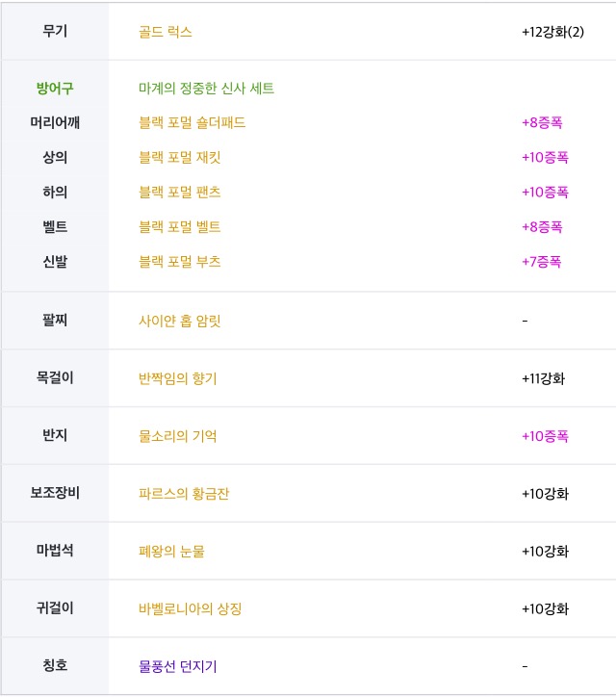Open the 마계의 정중한 신사 세트 link
The image size is (616, 697).
[x=206, y=89]
